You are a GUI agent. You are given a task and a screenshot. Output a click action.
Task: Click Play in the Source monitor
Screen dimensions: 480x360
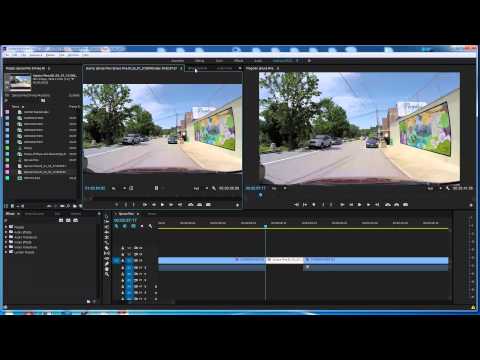tap(162, 204)
